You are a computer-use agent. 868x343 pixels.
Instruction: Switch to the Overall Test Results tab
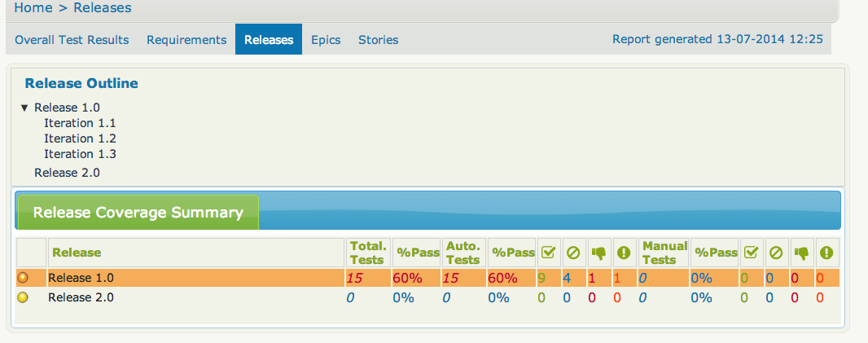(x=72, y=40)
